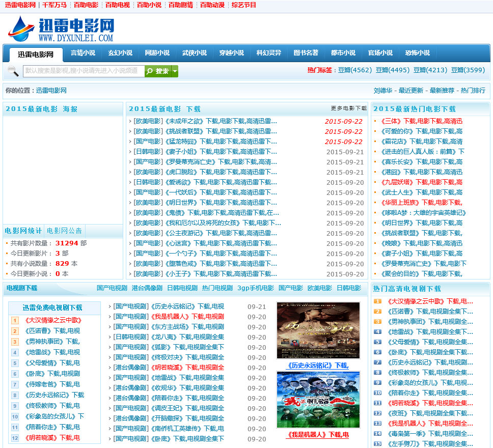Click 《我是机器人》下载 caption link under poster
493x448 pixels.
(318, 434)
